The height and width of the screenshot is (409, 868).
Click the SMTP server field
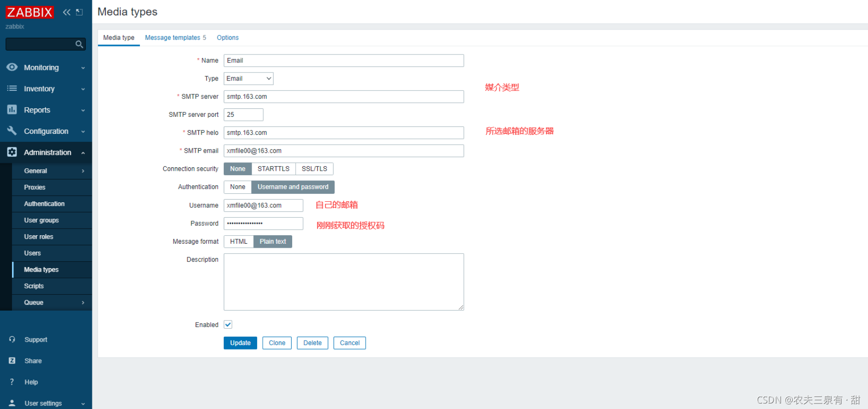click(x=344, y=96)
